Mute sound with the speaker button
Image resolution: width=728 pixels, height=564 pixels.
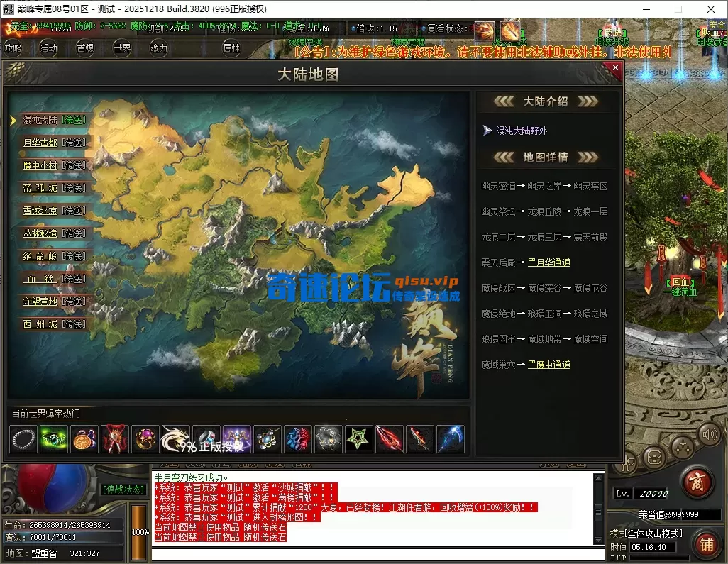coord(710,434)
